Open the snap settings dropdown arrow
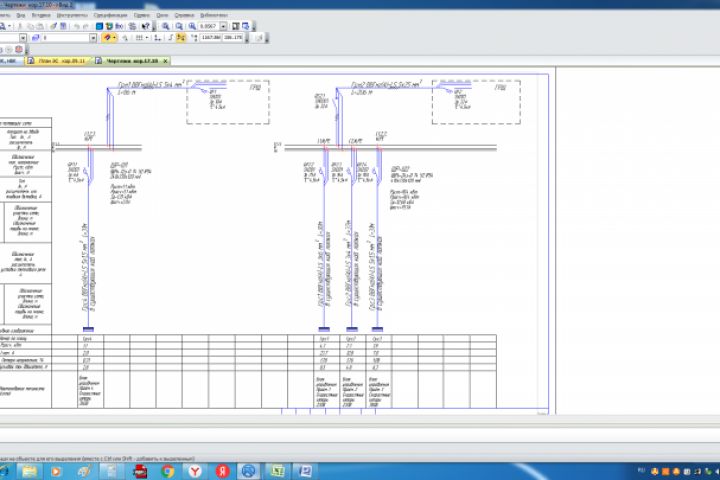The image size is (720, 480). [114, 38]
